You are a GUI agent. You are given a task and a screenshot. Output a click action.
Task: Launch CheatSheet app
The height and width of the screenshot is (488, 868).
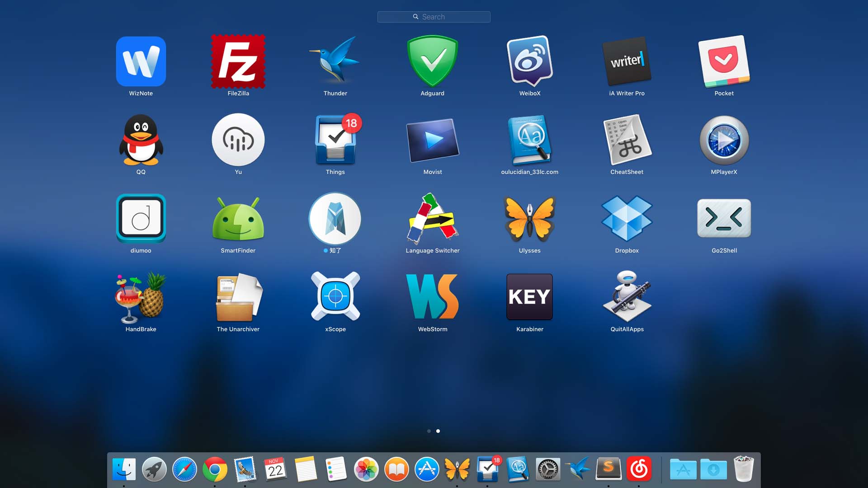coord(627,140)
